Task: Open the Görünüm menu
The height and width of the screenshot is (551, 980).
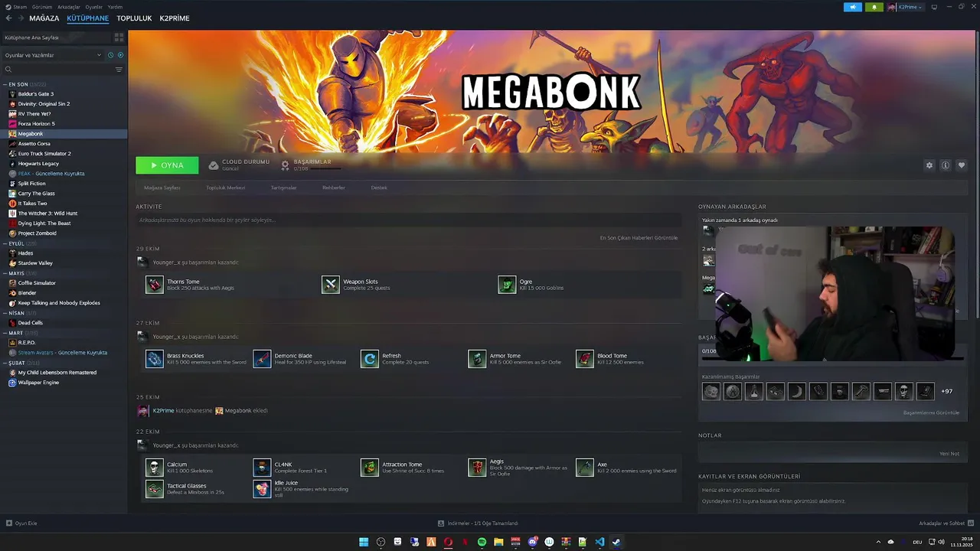Action: tap(42, 7)
